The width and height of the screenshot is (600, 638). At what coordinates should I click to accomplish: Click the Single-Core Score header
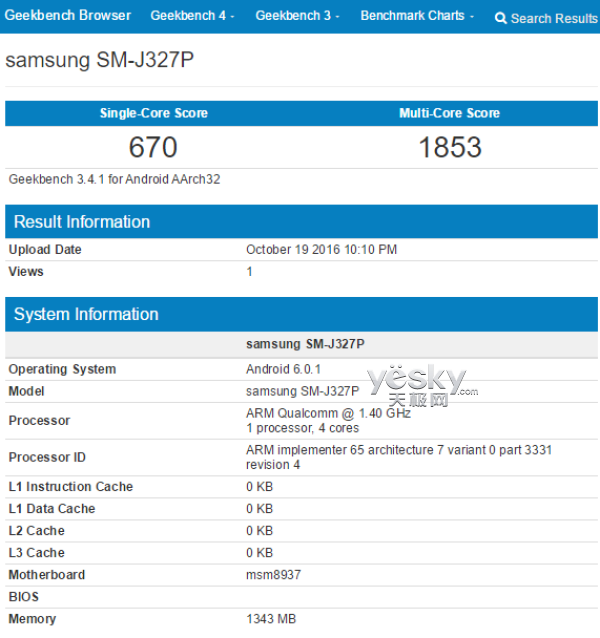154,113
